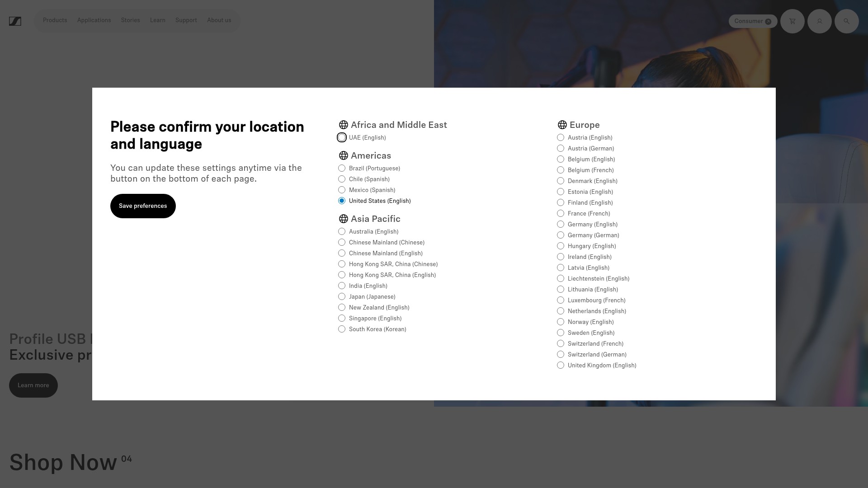Choose South Korea (Korean) option
This screenshot has height=488, width=868.
click(342, 329)
